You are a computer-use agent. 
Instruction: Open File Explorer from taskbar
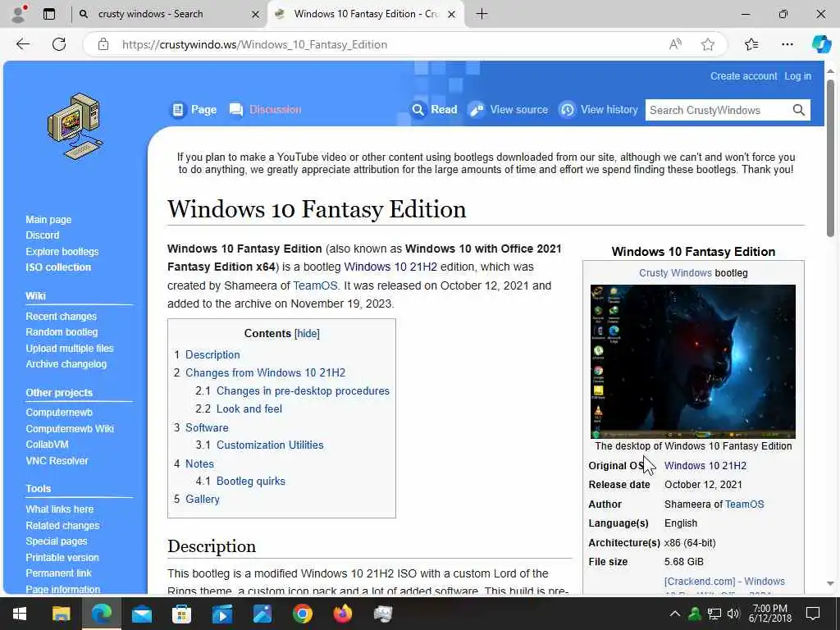coord(61,614)
